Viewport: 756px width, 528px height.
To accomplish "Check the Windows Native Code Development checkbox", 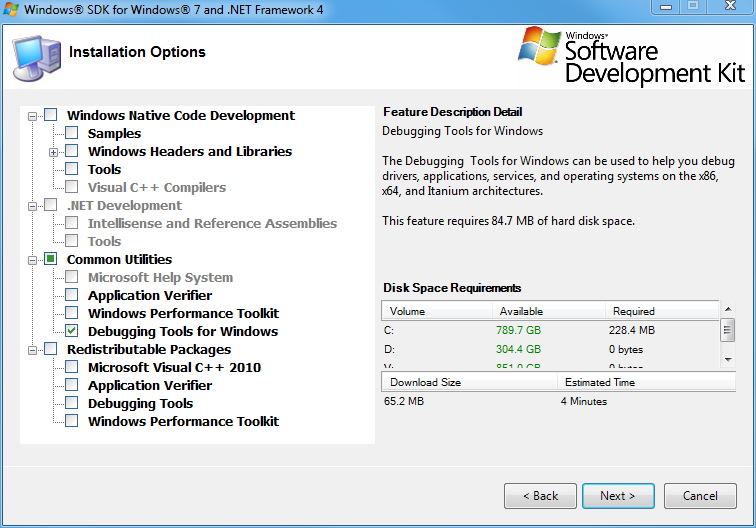I will pyautogui.click(x=51, y=115).
